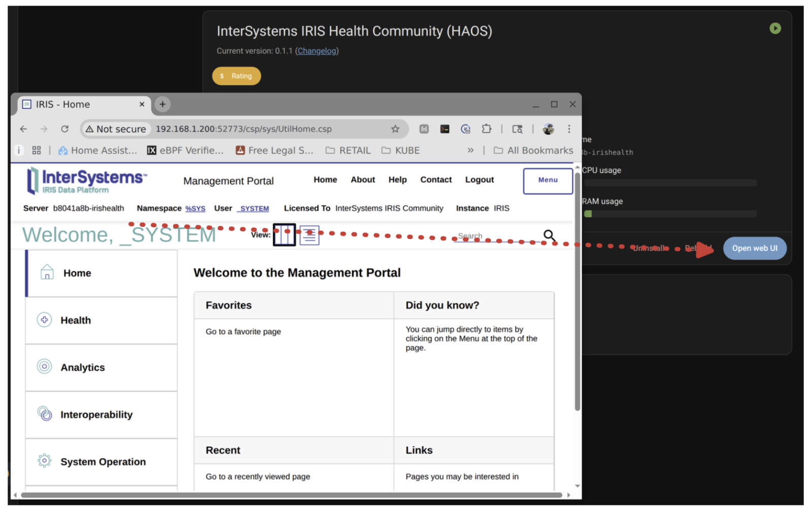Open the Changelog link
This screenshot has height=511, width=812.
point(317,51)
